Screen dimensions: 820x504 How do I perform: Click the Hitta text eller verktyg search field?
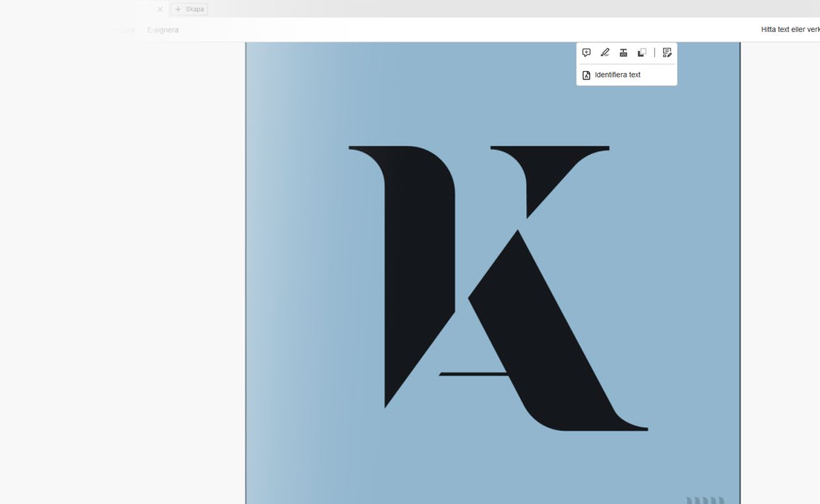point(790,29)
